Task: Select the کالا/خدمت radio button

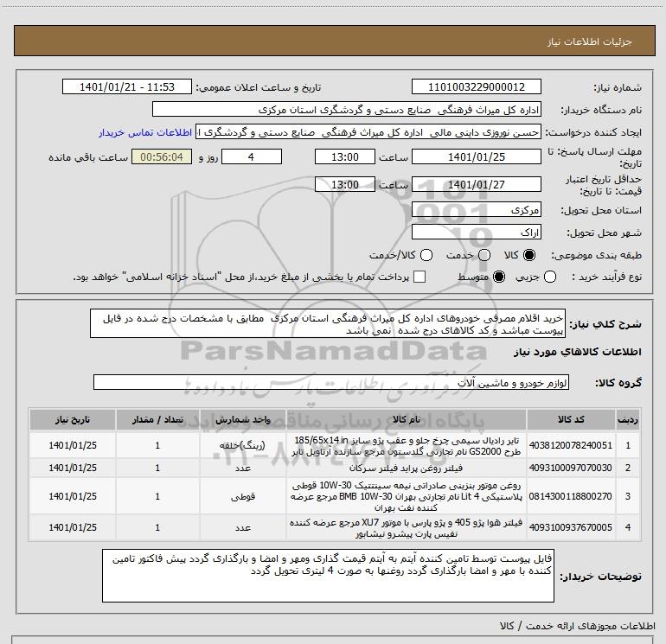Action: [x=426, y=255]
